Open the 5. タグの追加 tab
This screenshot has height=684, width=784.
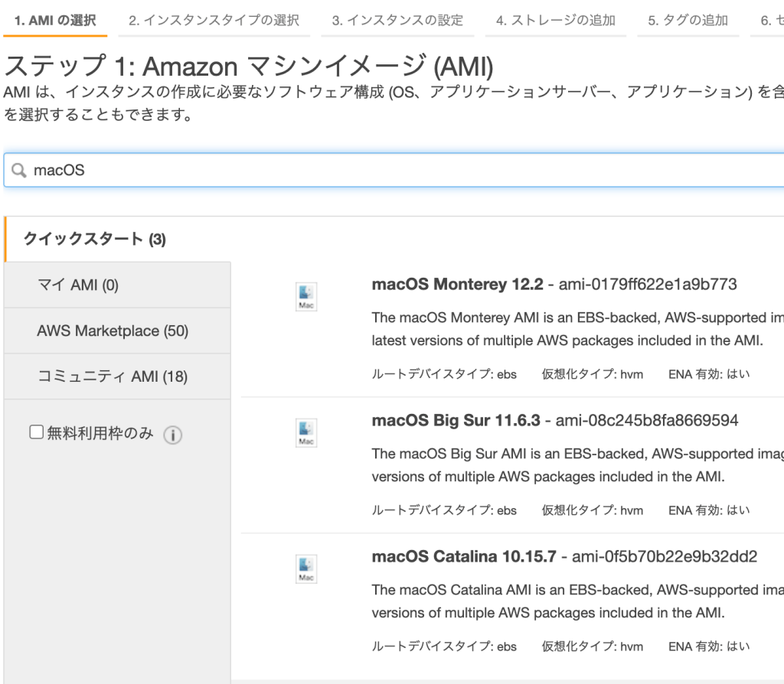pyautogui.click(x=688, y=21)
